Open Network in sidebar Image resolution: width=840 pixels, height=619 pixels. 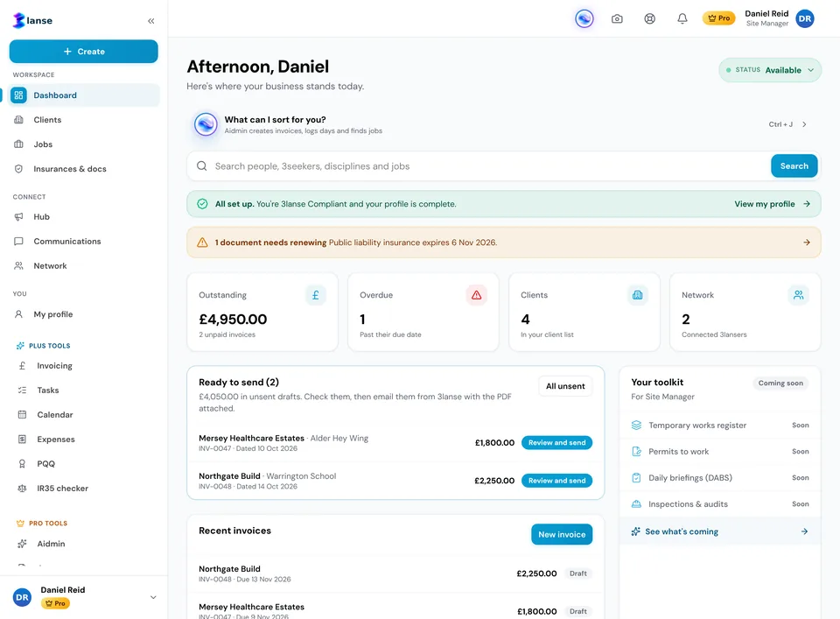(84, 266)
